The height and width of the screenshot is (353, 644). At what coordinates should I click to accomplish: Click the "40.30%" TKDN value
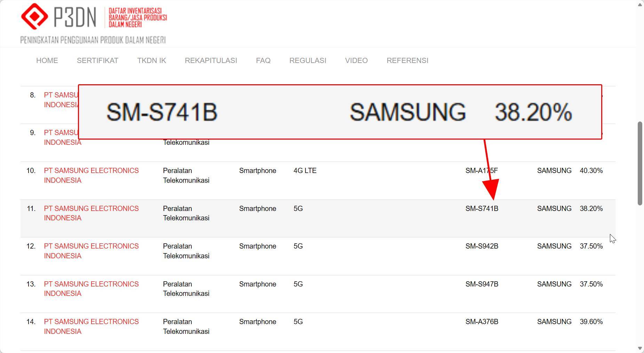point(591,171)
